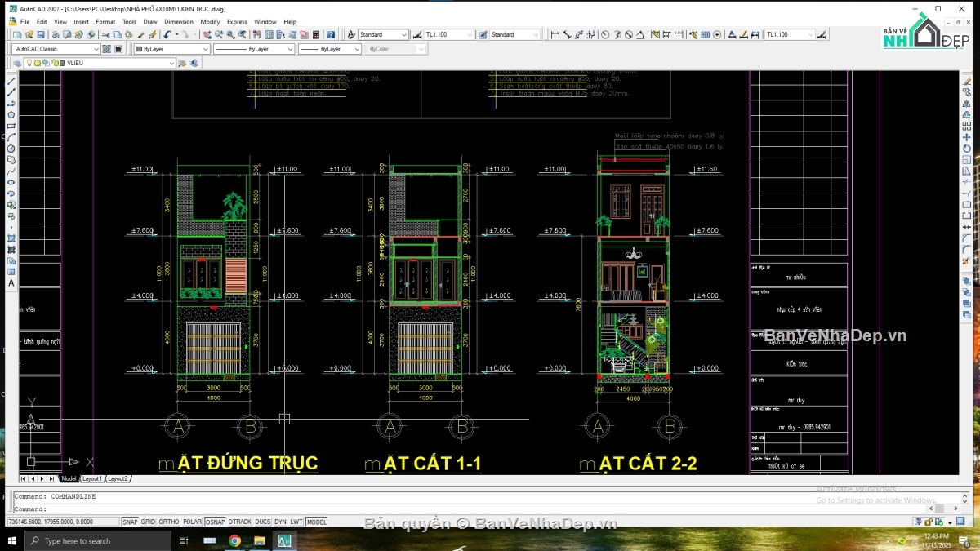980x551 pixels.
Task: Switch to the Layout1 tab
Action: [x=92, y=478]
